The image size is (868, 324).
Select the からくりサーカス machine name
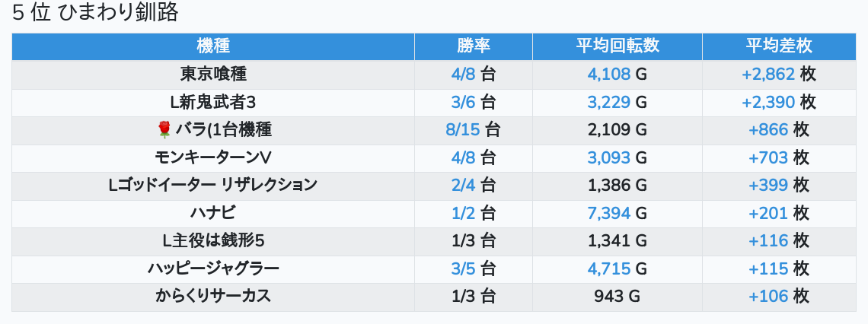[x=213, y=297]
